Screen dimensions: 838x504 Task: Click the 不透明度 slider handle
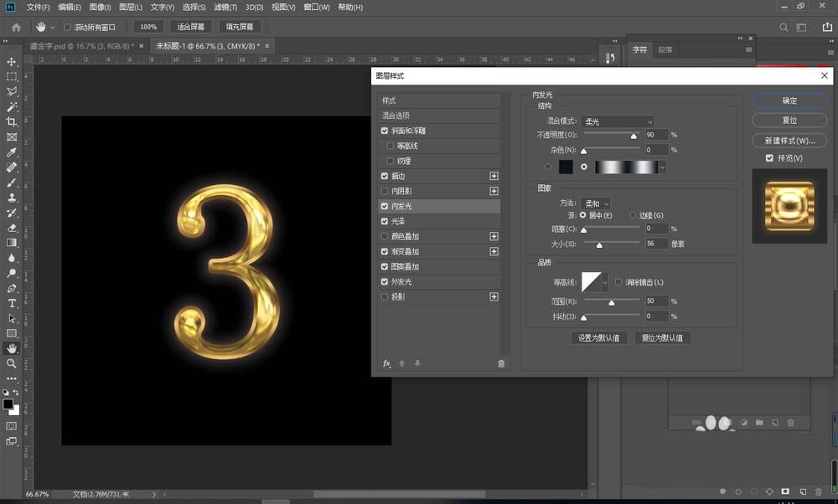point(634,136)
